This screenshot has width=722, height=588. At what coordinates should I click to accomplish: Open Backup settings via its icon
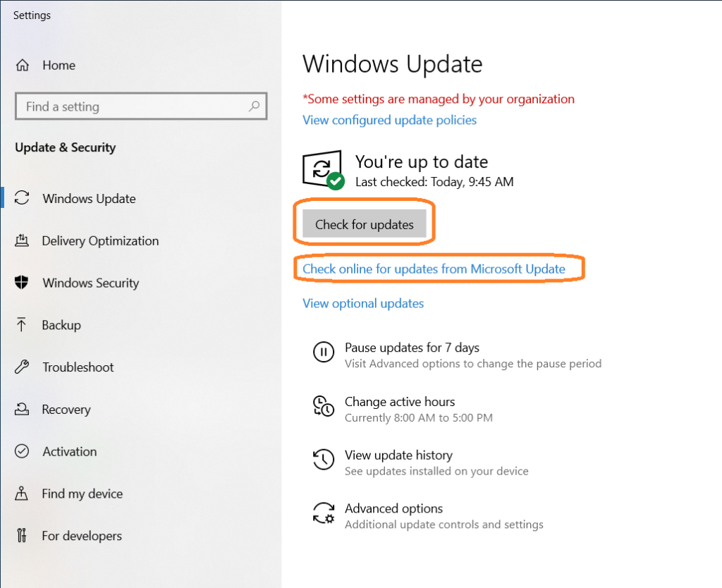point(22,325)
